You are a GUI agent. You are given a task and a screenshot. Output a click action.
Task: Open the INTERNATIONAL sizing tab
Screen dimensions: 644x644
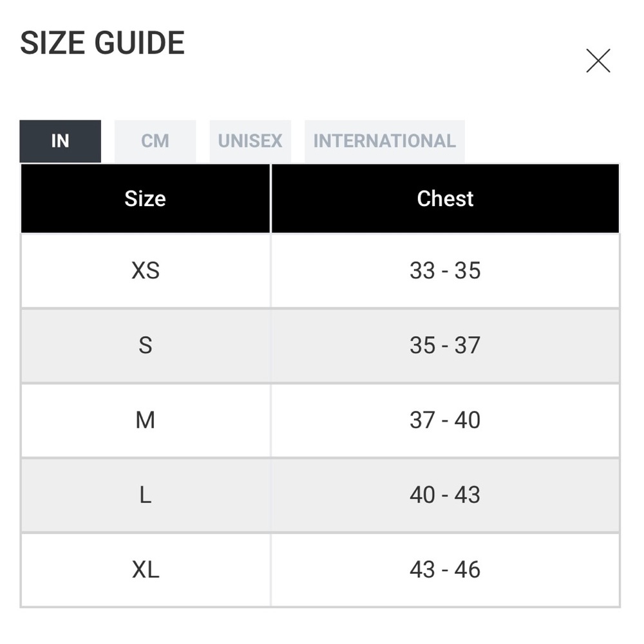(x=384, y=141)
